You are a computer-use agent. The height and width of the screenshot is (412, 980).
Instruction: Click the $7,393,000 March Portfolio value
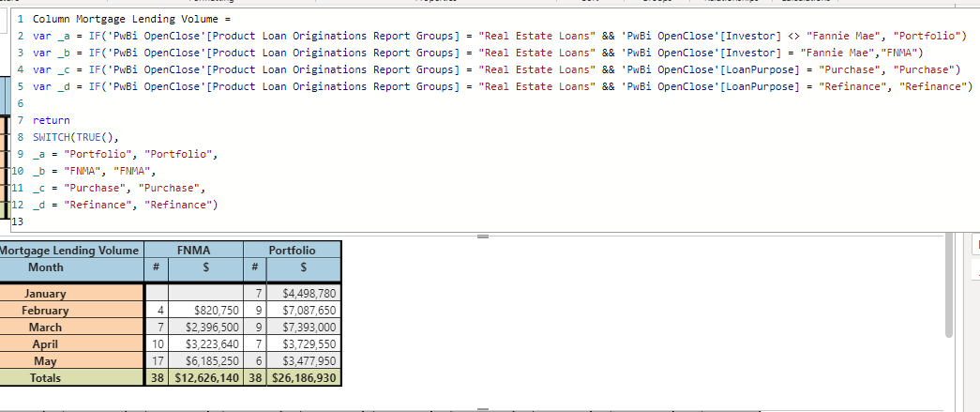click(x=304, y=327)
